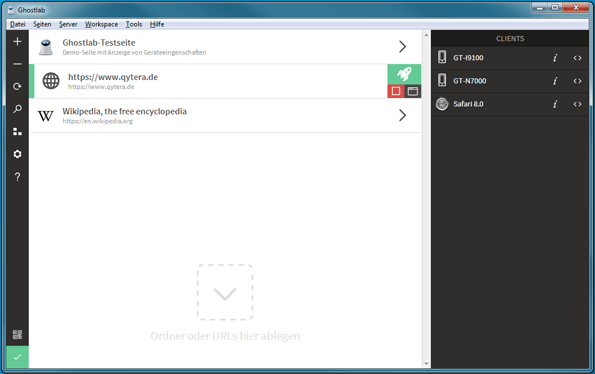Click the https://en.wikipedia.org URL text
This screenshot has width=595, height=374.
(98, 121)
